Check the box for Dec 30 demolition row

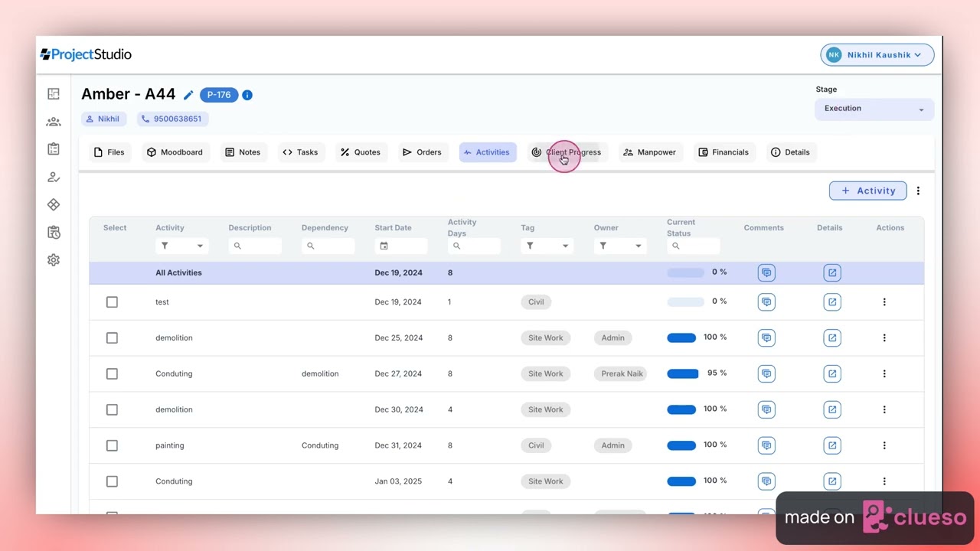coord(112,409)
